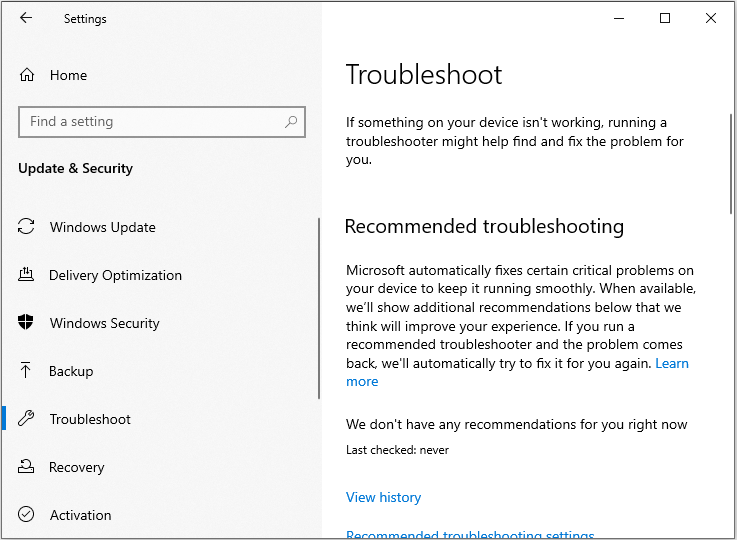Go to Windows Security settings
The height and width of the screenshot is (540, 737).
pos(104,323)
